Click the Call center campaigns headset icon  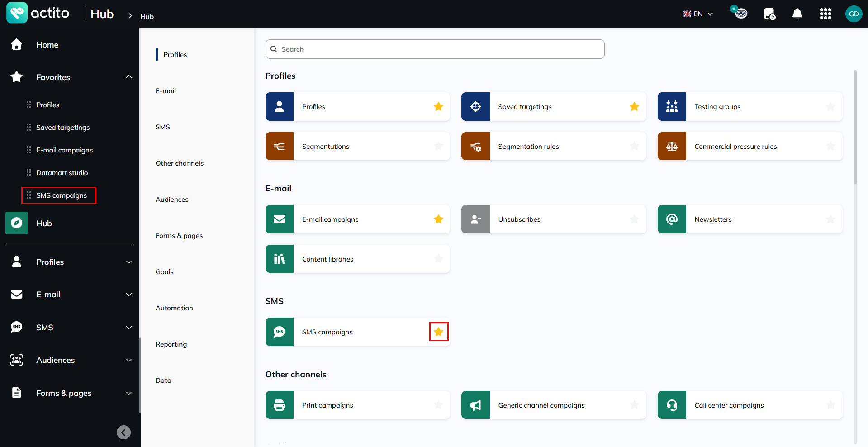pos(672,405)
